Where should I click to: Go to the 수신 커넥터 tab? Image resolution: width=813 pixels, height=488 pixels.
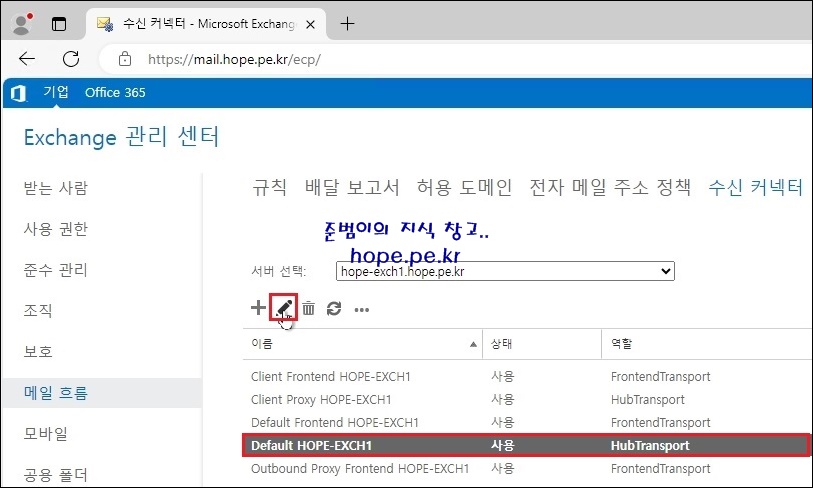click(x=756, y=187)
